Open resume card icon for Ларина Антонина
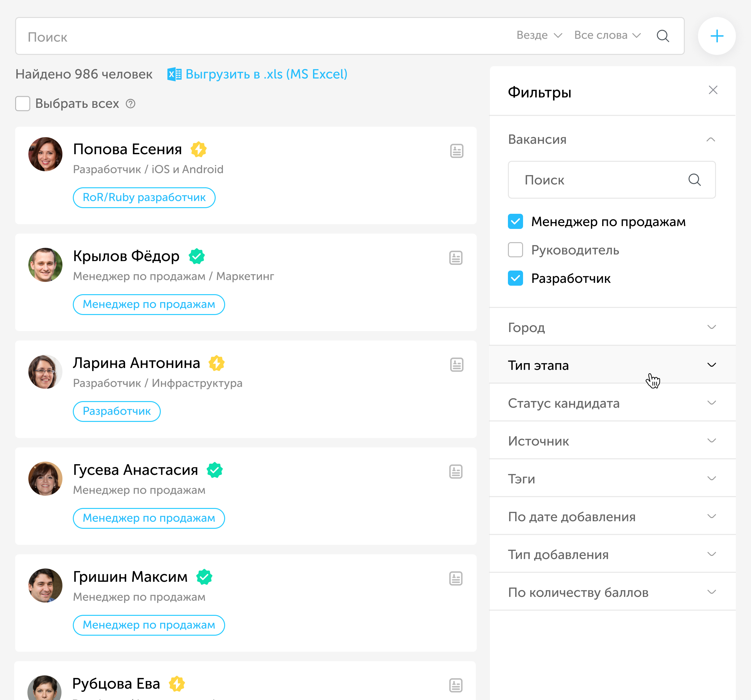Viewport: 751px width, 700px height. coord(456,365)
